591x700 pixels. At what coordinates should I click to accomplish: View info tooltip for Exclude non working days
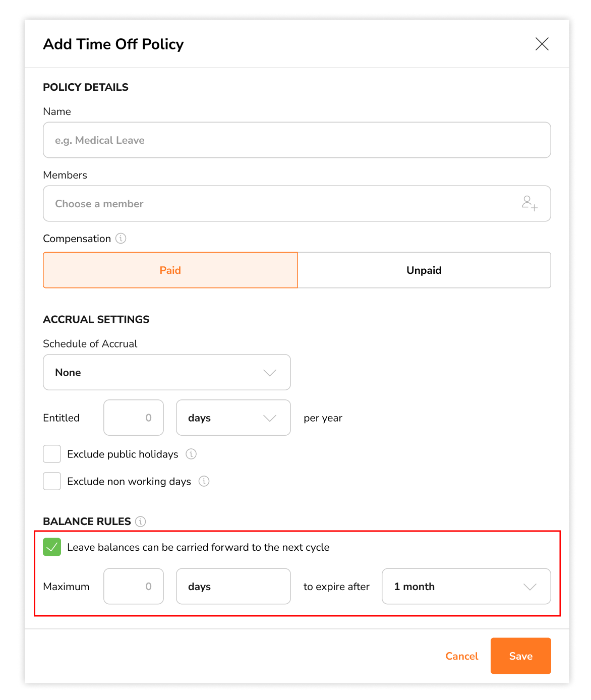coord(204,481)
